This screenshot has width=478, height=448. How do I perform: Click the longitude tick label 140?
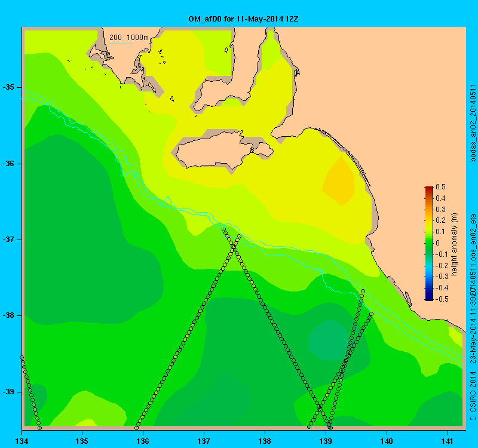click(387, 441)
